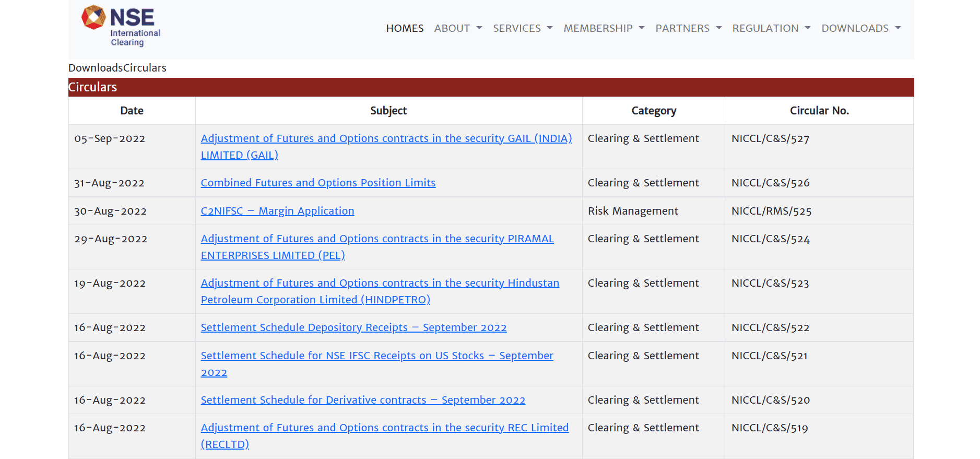Click the Circular No. column header
980x459 pixels.
[x=819, y=111]
